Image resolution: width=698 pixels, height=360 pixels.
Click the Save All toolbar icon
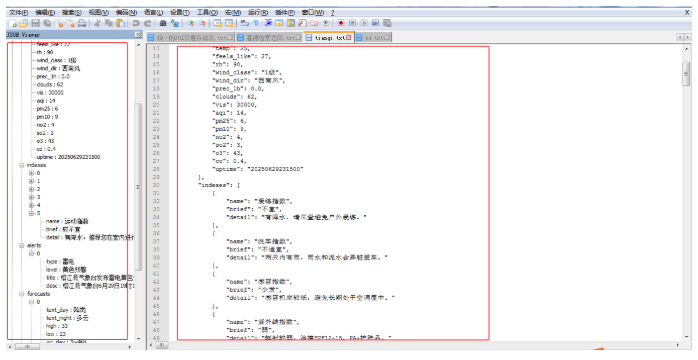tap(47, 23)
